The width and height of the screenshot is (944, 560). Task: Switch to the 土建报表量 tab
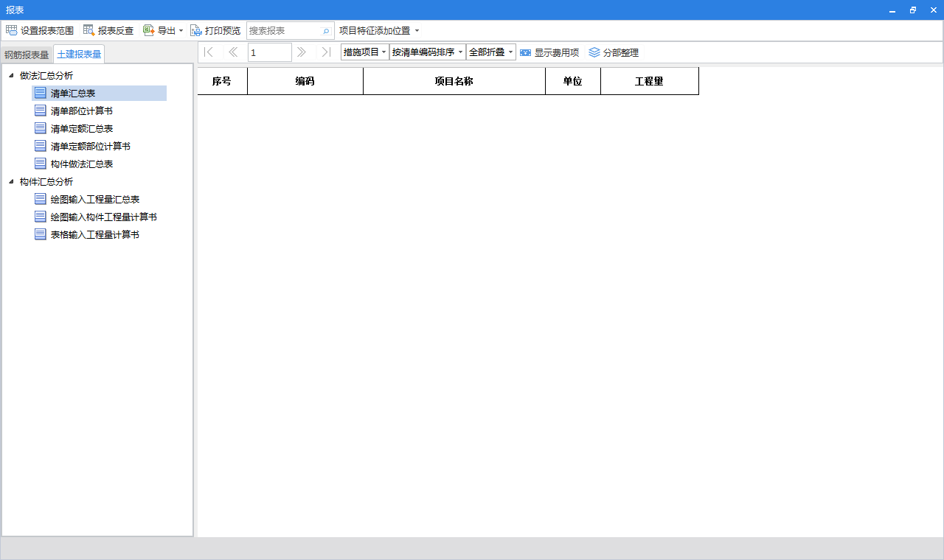pyautogui.click(x=79, y=55)
